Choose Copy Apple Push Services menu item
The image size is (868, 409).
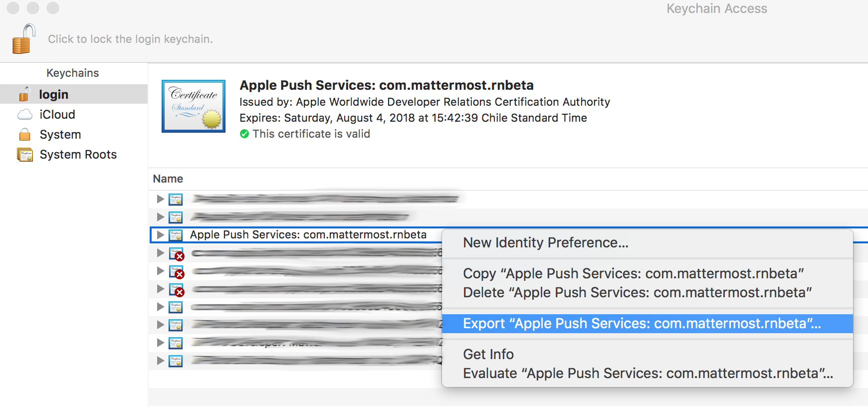[x=633, y=273]
